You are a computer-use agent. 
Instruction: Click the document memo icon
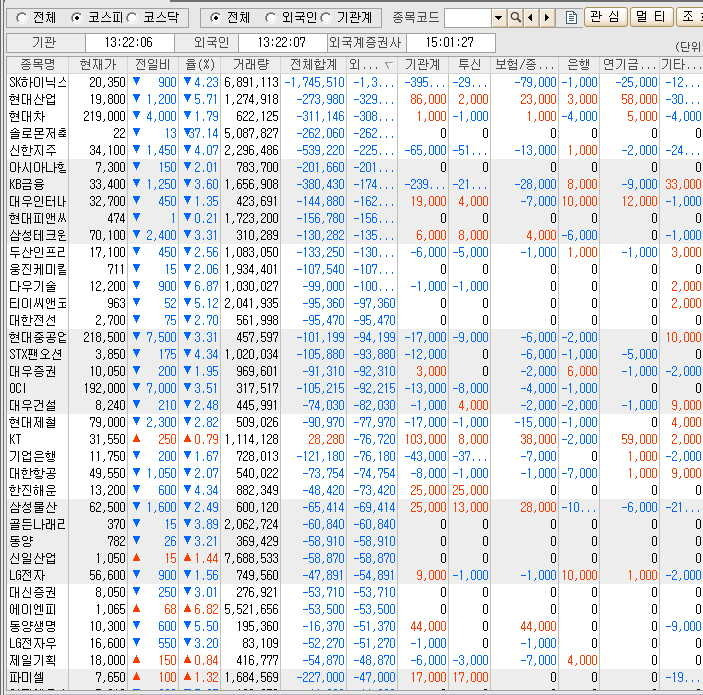tap(571, 17)
